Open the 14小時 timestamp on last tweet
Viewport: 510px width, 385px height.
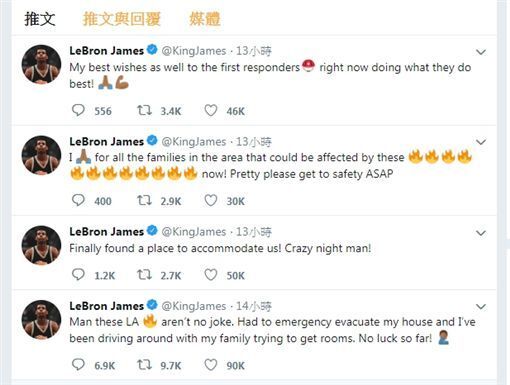pyautogui.click(x=254, y=306)
